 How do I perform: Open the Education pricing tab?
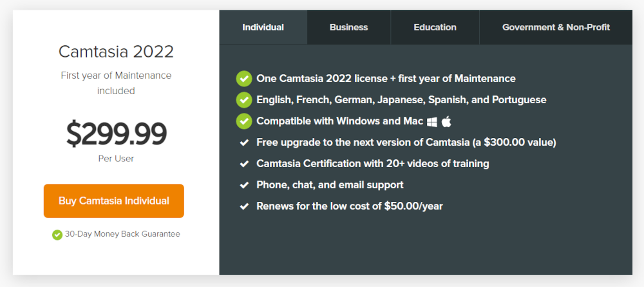(x=435, y=28)
